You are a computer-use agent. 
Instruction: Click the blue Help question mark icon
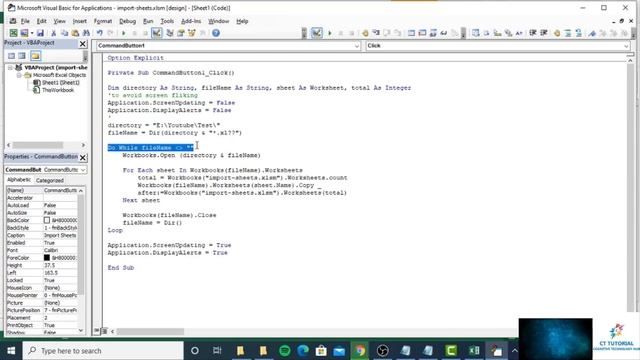pos(216,33)
